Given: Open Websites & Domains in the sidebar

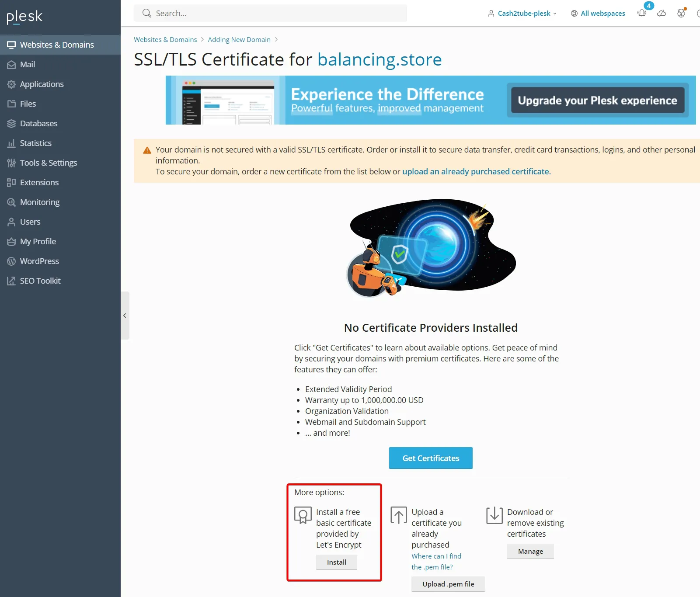Looking at the screenshot, I should (x=60, y=45).
